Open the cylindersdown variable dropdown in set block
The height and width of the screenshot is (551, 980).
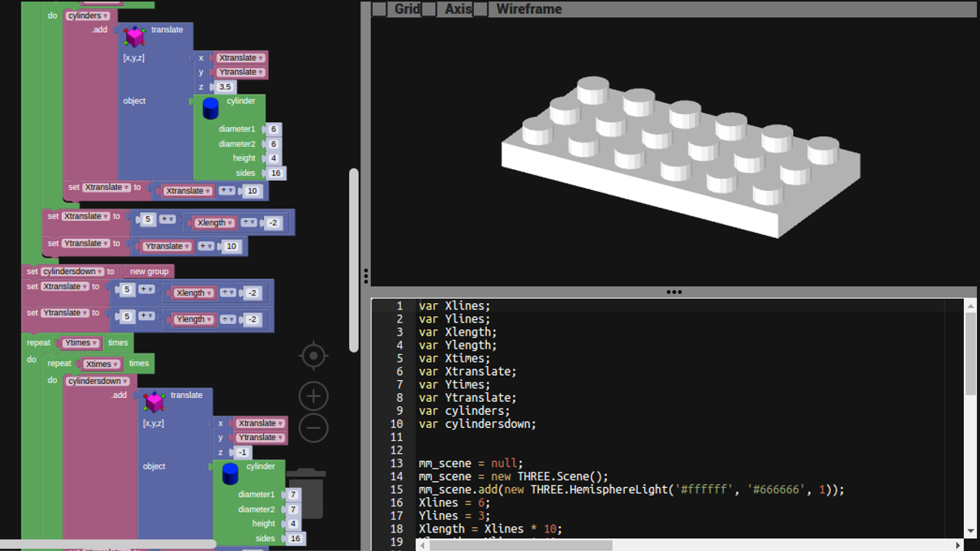72,272
